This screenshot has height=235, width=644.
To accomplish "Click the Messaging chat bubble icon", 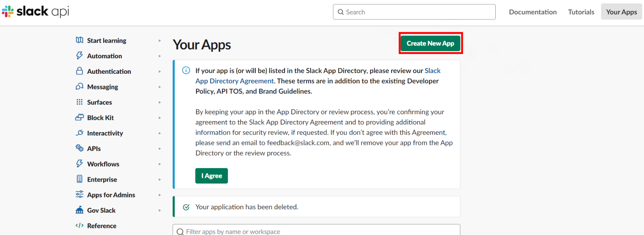I will coord(79,87).
